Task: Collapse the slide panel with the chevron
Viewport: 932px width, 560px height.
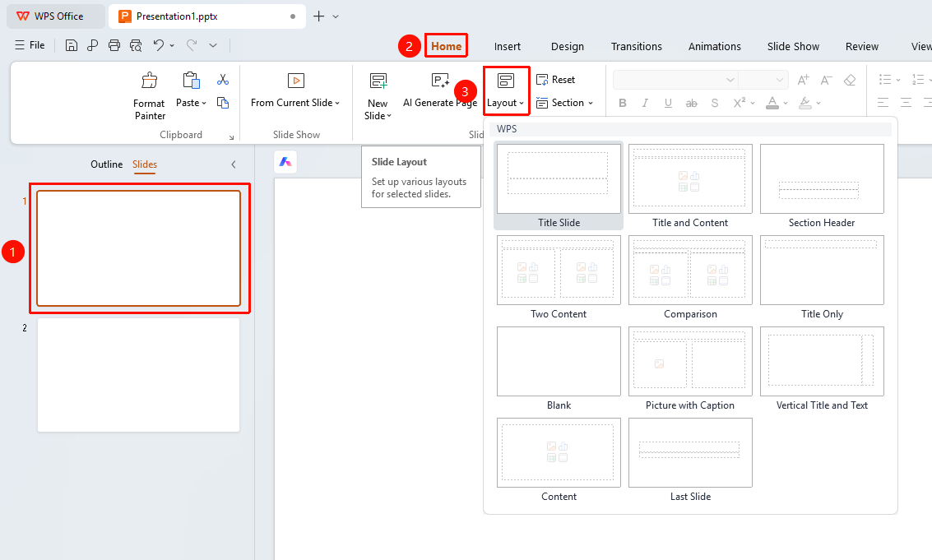Action: click(x=234, y=164)
